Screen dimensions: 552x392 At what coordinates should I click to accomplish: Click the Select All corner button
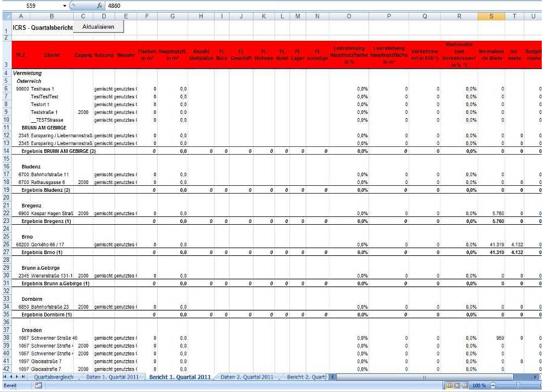7,16
